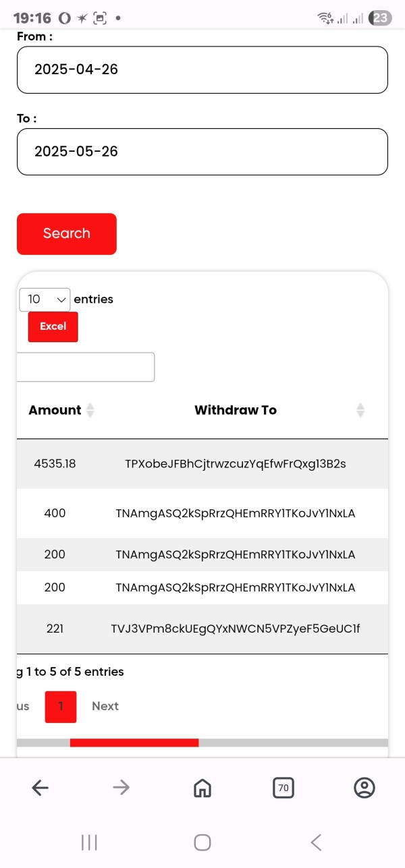The height and width of the screenshot is (868, 405).
Task: Open the tab switcher showing 70
Action: [283, 787]
